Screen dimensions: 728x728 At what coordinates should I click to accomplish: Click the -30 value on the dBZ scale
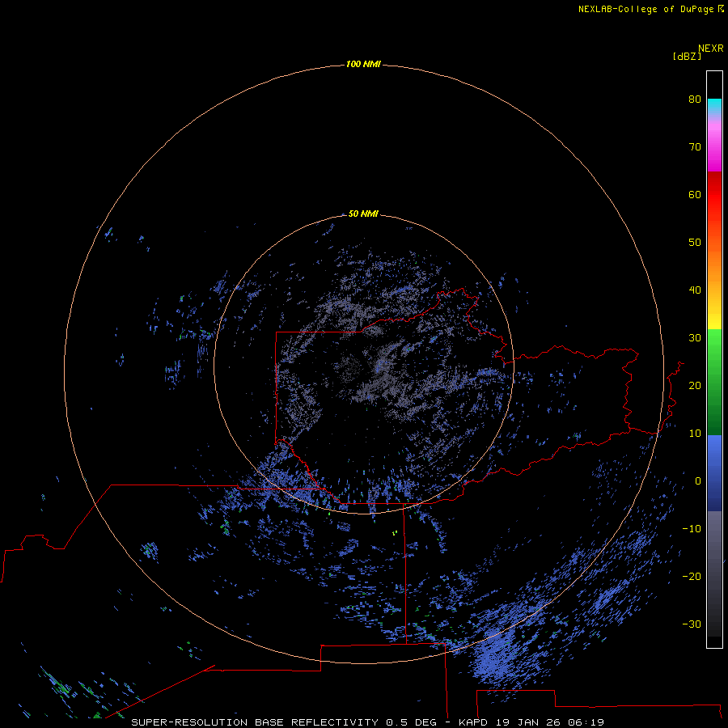(692, 624)
